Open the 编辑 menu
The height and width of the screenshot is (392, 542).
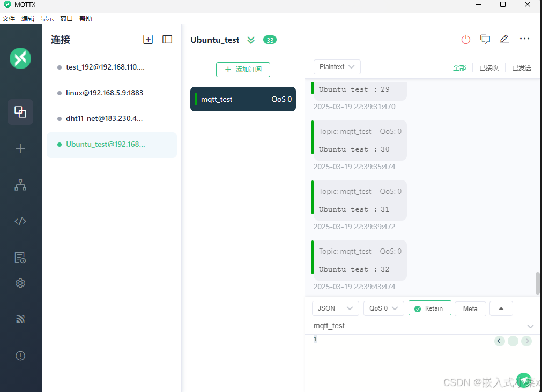[x=28, y=18]
